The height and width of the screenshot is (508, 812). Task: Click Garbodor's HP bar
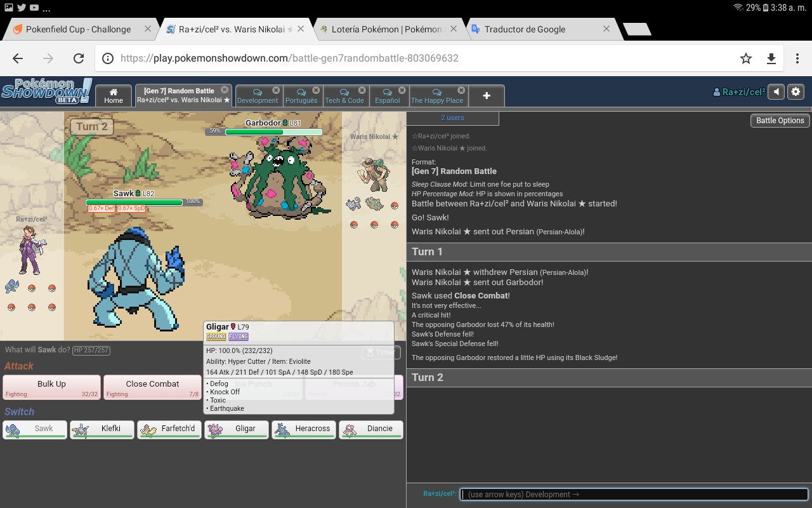273,132
